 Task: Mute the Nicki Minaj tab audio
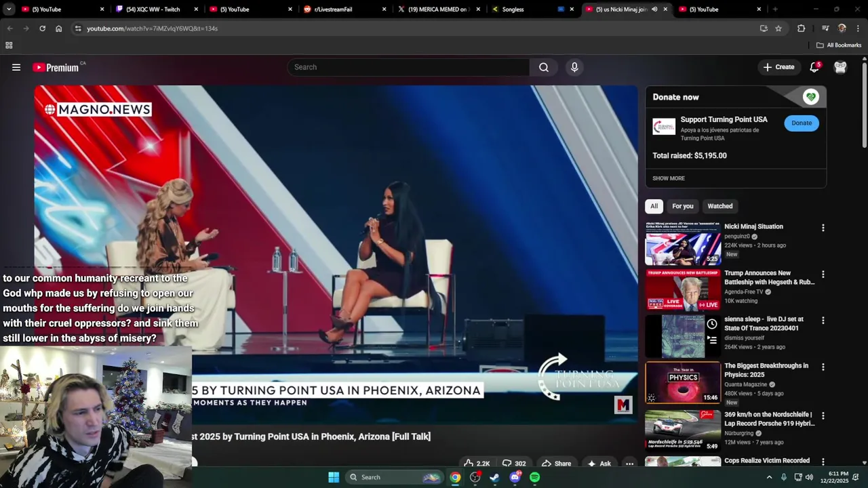click(654, 9)
